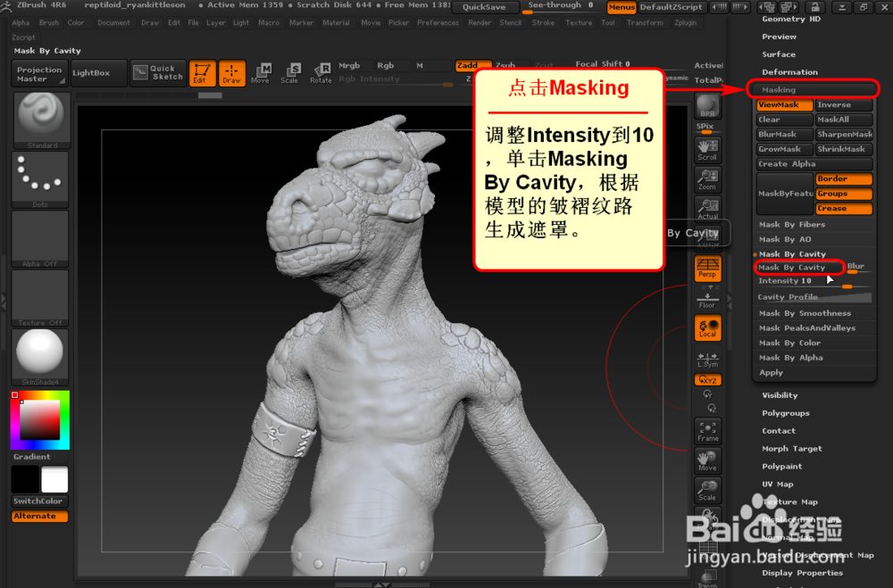Click the Mask By Cavity button

point(799,268)
